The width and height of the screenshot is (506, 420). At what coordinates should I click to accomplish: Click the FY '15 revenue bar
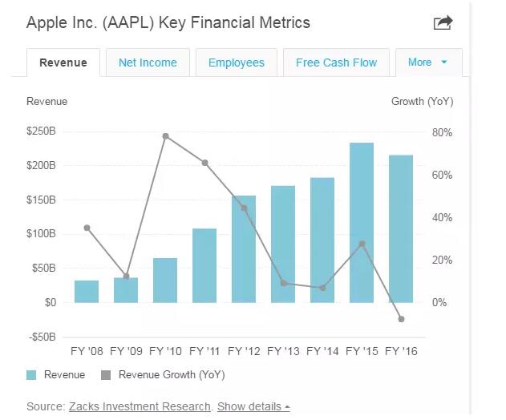point(362,223)
